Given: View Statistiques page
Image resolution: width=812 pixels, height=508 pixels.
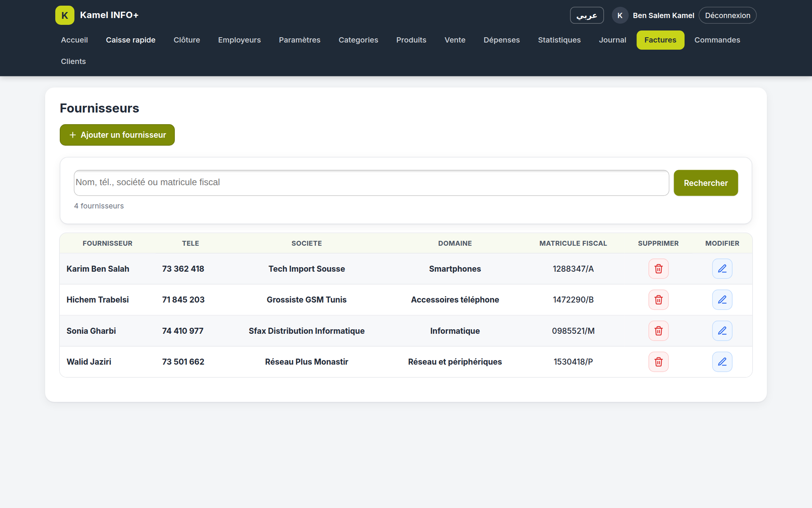Looking at the screenshot, I should [559, 40].
